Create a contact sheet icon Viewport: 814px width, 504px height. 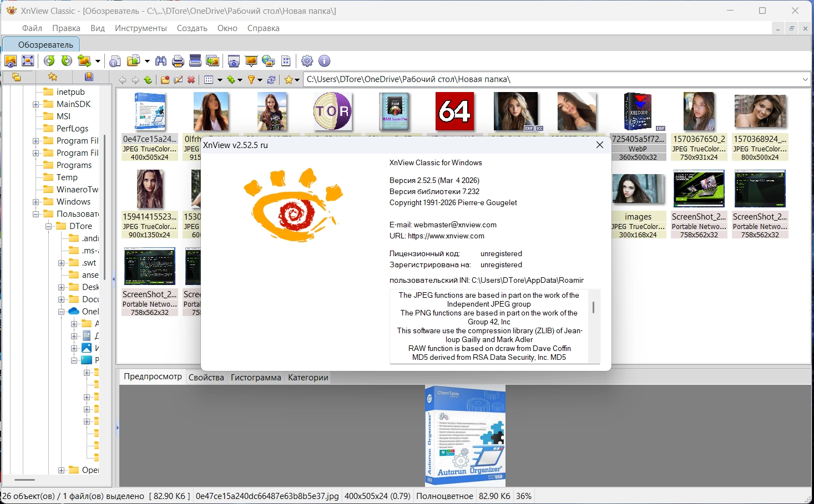[x=286, y=61]
